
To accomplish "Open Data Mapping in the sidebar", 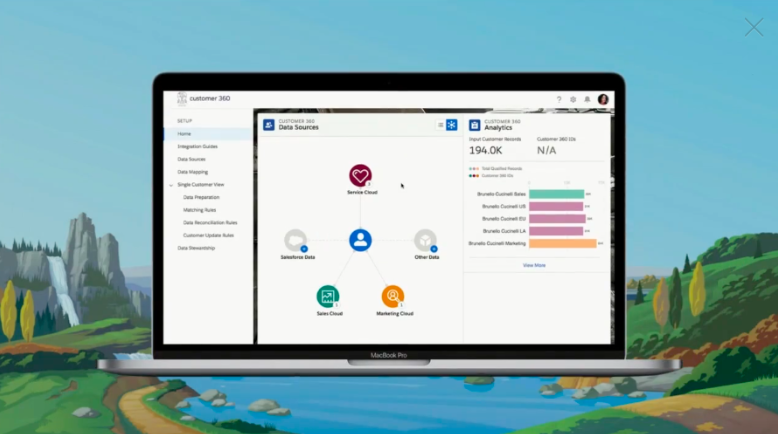I will pyautogui.click(x=193, y=172).
